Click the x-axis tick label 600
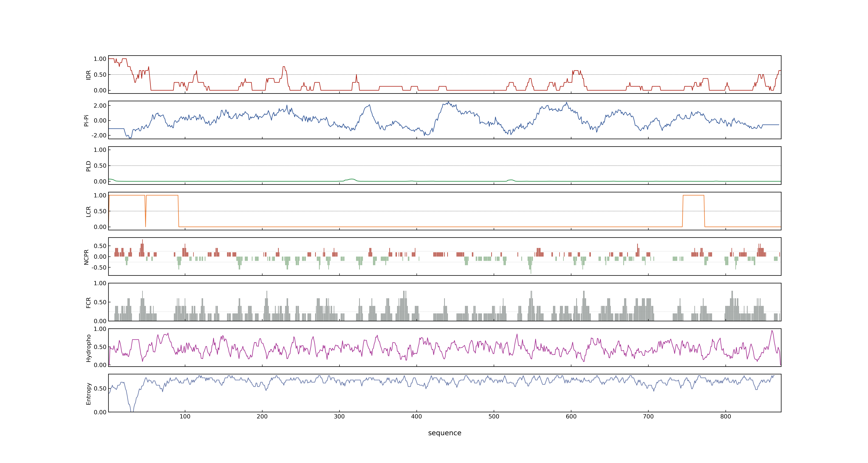868x463 pixels. click(x=571, y=416)
